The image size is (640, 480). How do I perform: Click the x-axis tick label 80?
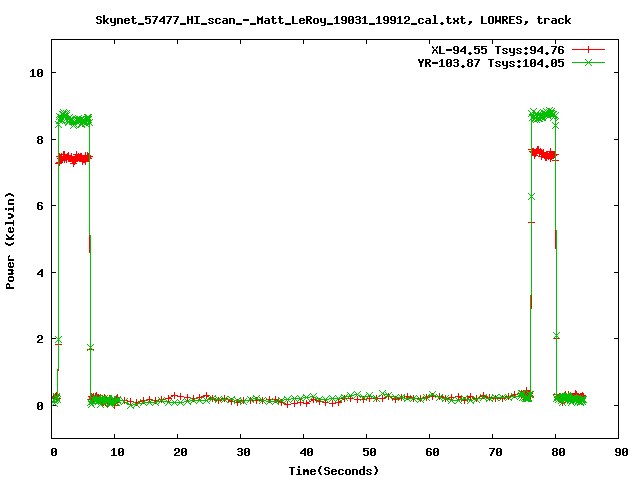(558, 452)
